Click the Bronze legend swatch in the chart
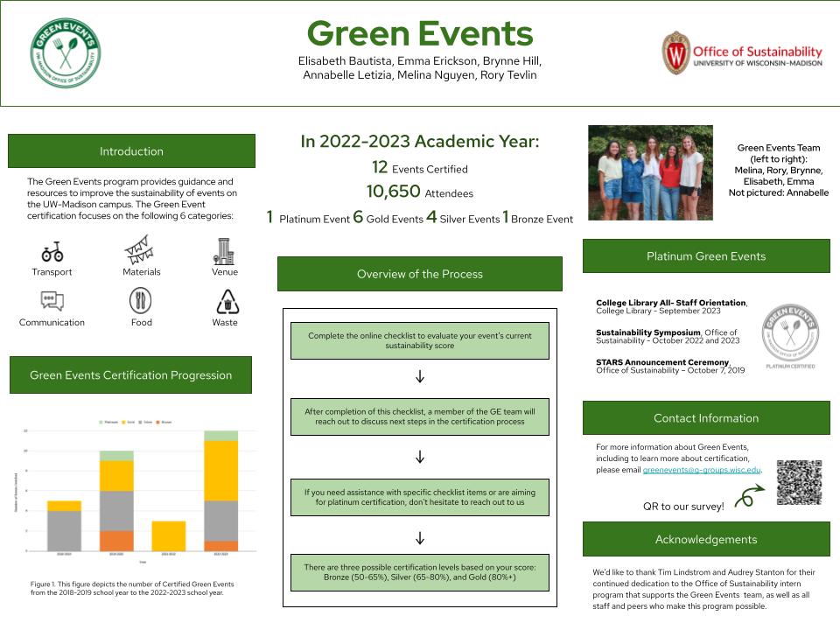Screen dimensions: 840x630 pyautogui.click(x=157, y=422)
